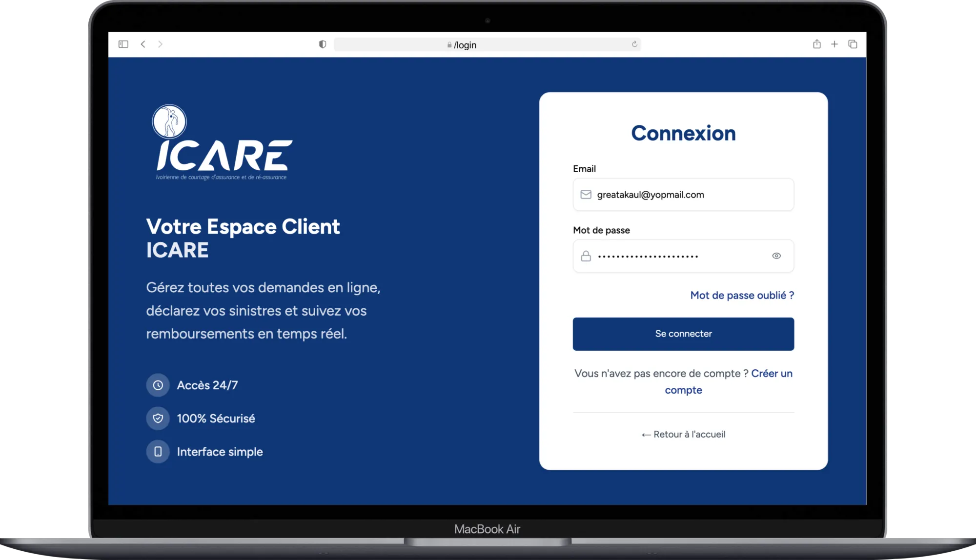Click the Interface simple text

coord(220,452)
